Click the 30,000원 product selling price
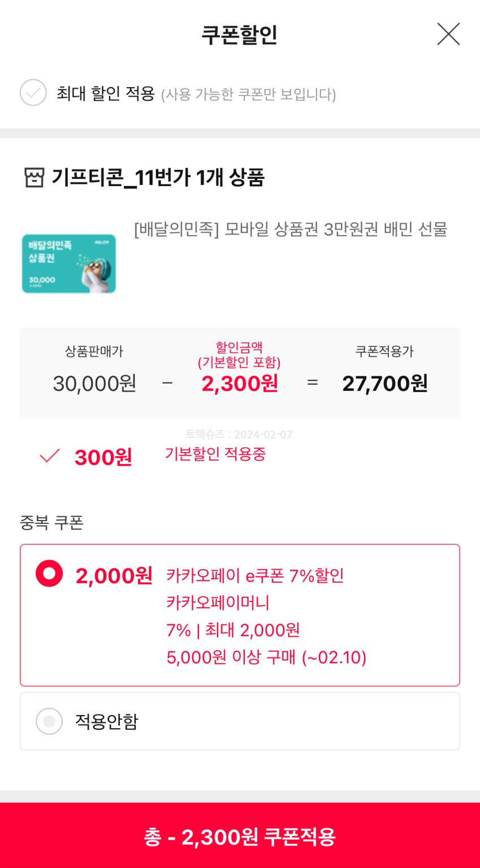This screenshot has width=480, height=868. pyautogui.click(x=94, y=384)
